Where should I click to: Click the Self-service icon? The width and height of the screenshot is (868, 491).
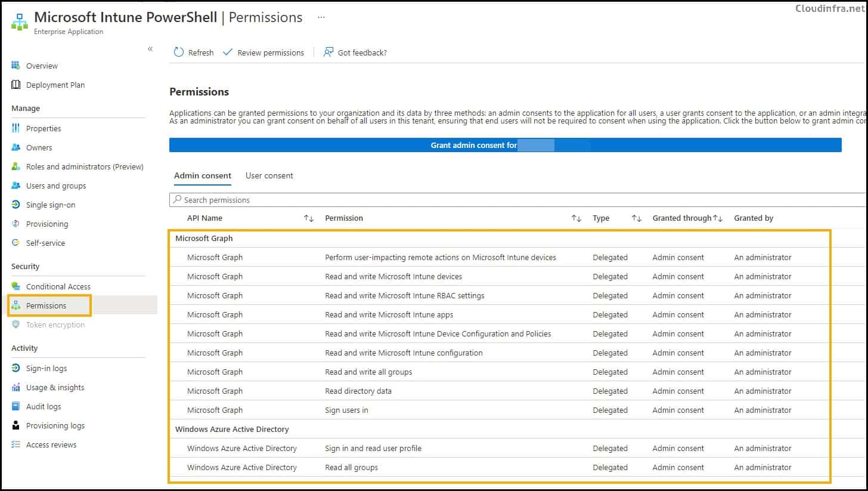[16, 243]
